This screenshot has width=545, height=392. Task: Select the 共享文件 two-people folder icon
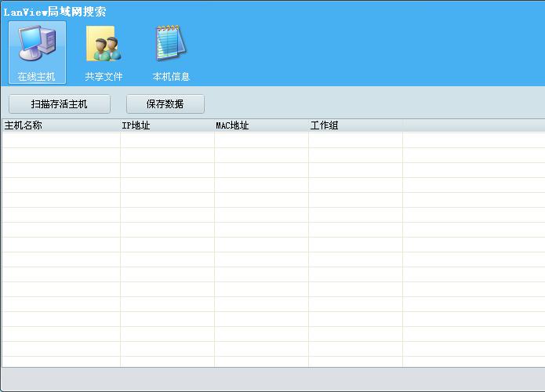click(x=104, y=43)
